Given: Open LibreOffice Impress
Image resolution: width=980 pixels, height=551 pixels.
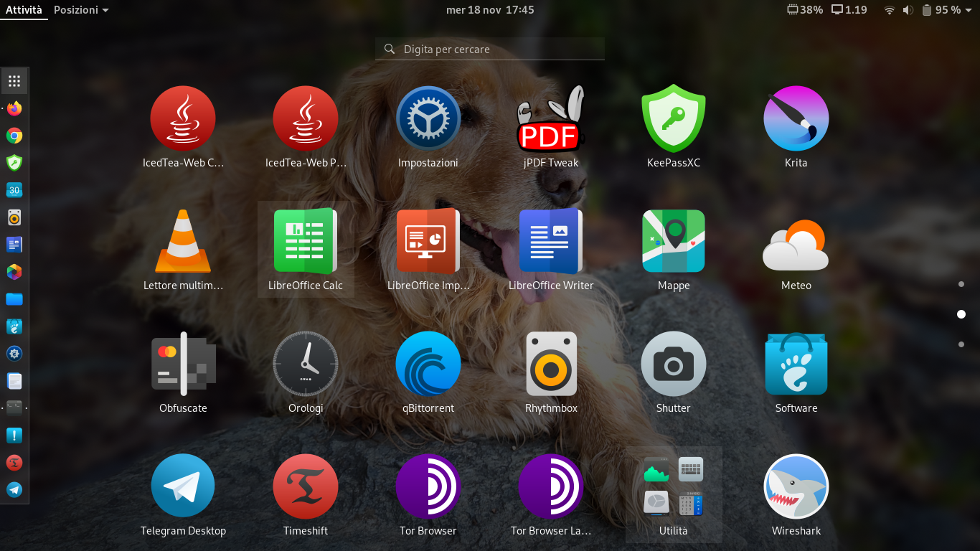Looking at the screenshot, I should tap(428, 241).
